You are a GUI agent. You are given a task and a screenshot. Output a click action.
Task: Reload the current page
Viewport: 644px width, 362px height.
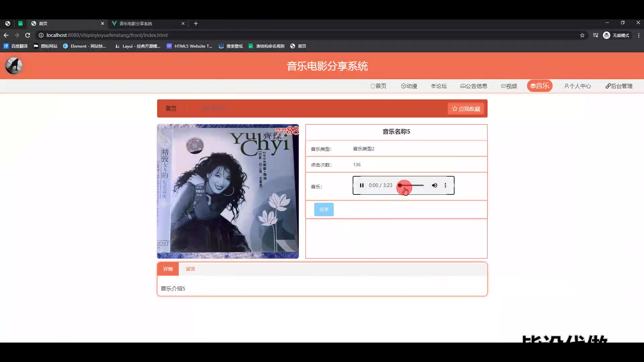point(28,35)
